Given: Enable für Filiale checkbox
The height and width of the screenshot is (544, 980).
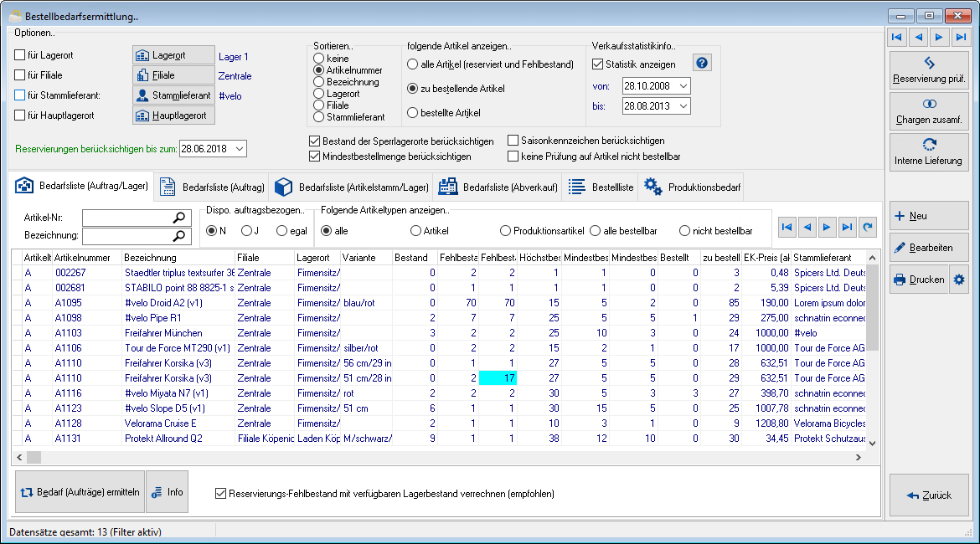Looking at the screenshot, I should coord(19,75).
